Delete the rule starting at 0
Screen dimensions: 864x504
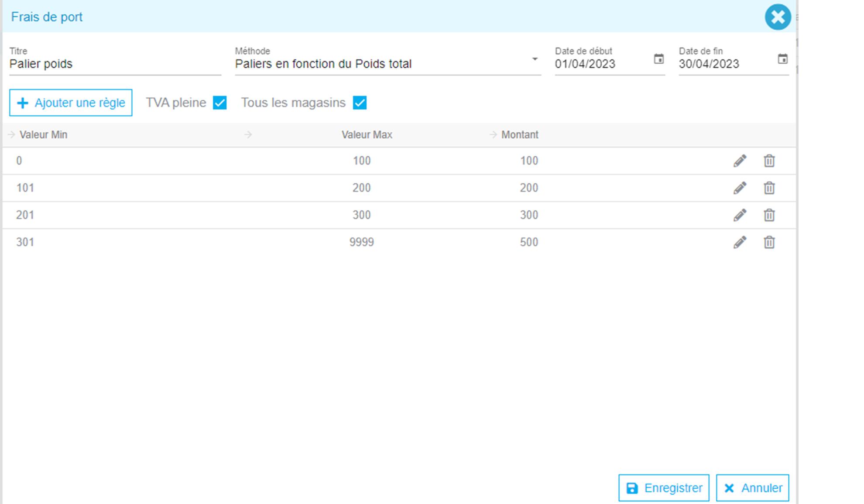[x=769, y=161]
